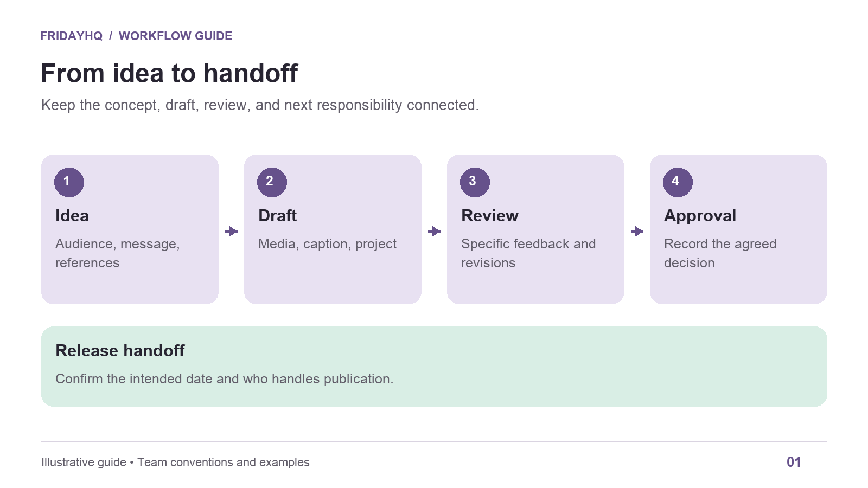Click 'Media, caption, project' description
The width and height of the screenshot is (868, 488).
point(328,244)
